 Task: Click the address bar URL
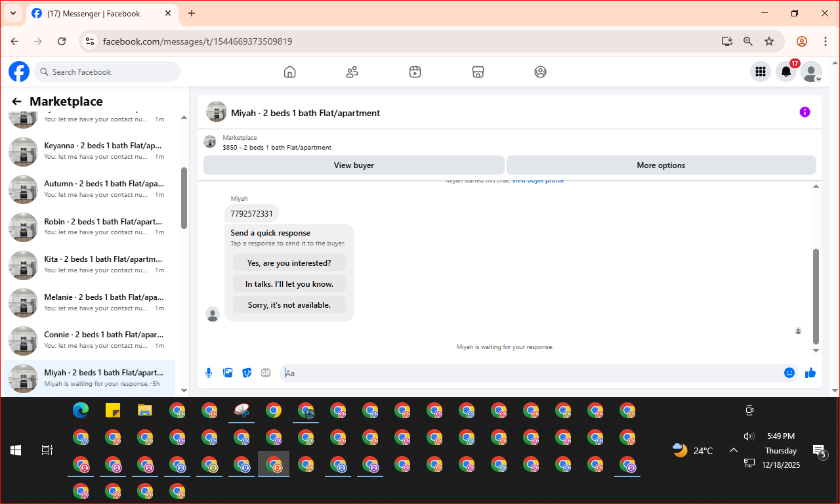pyautogui.click(x=198, y=41)
